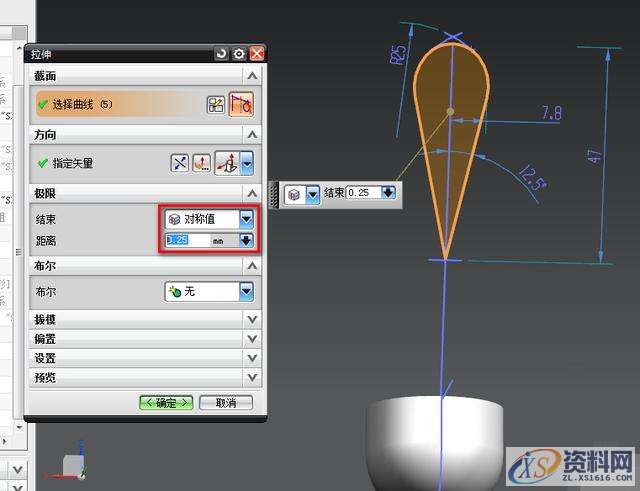The image size is (640, 491).
Task: Click the floating toolbar limit type icon
Action: [x=296, y=193]
